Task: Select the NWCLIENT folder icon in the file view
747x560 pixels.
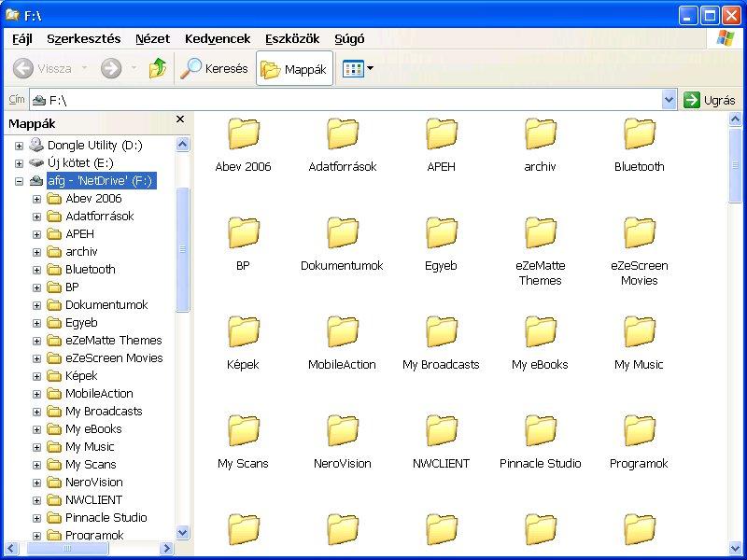Action: (x=441, y=432)
